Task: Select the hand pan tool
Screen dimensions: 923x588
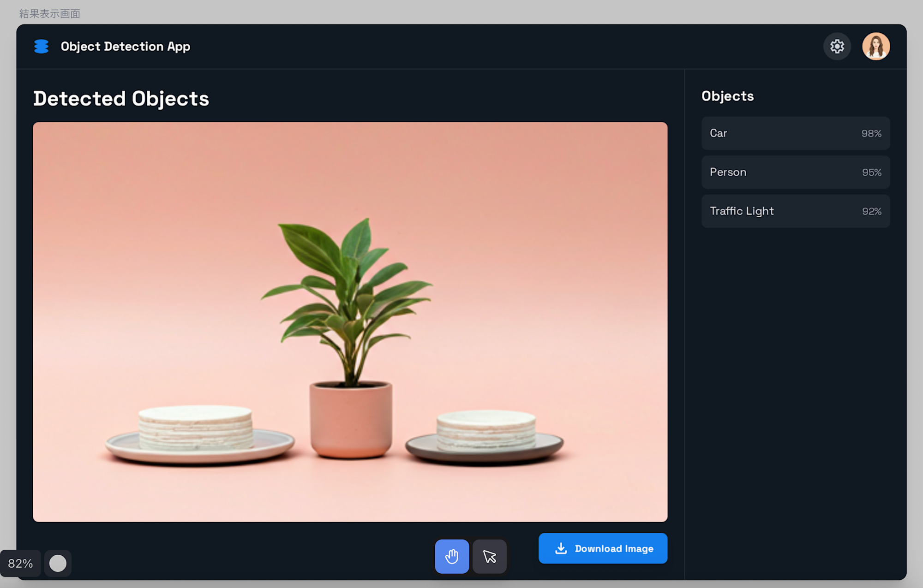Action: tap(452, 556)
